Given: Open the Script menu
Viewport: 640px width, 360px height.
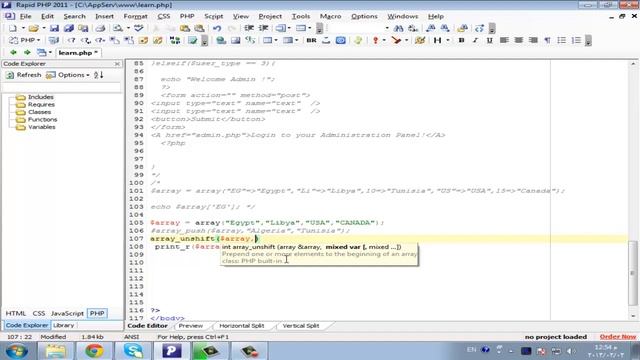Looking at the screenshot, I should pyautogui.click(x=213, y=16).
